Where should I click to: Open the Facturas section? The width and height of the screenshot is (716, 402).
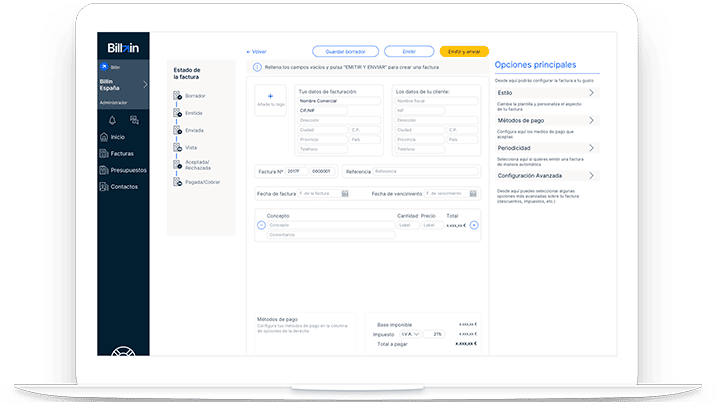117,153
